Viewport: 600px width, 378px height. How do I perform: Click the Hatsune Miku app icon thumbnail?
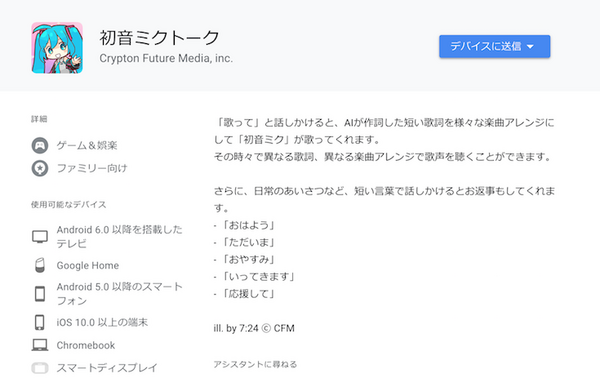click(x=57, y=47)
